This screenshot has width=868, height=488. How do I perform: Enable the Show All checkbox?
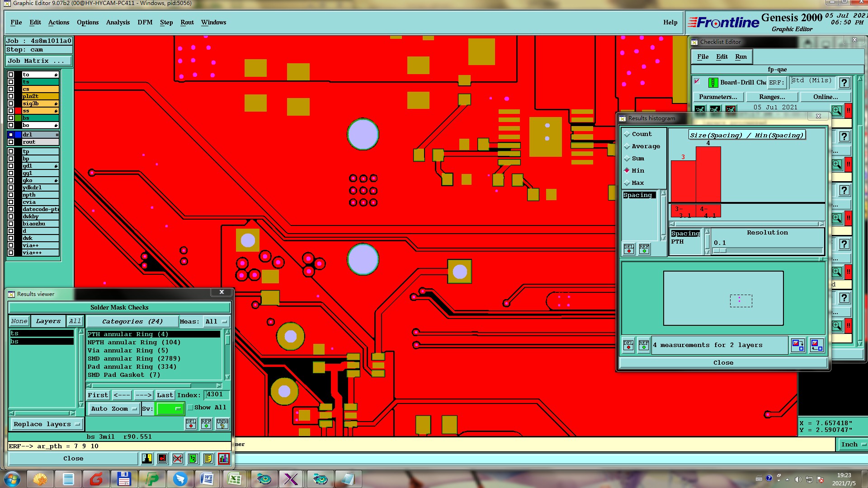pos(190,408)
